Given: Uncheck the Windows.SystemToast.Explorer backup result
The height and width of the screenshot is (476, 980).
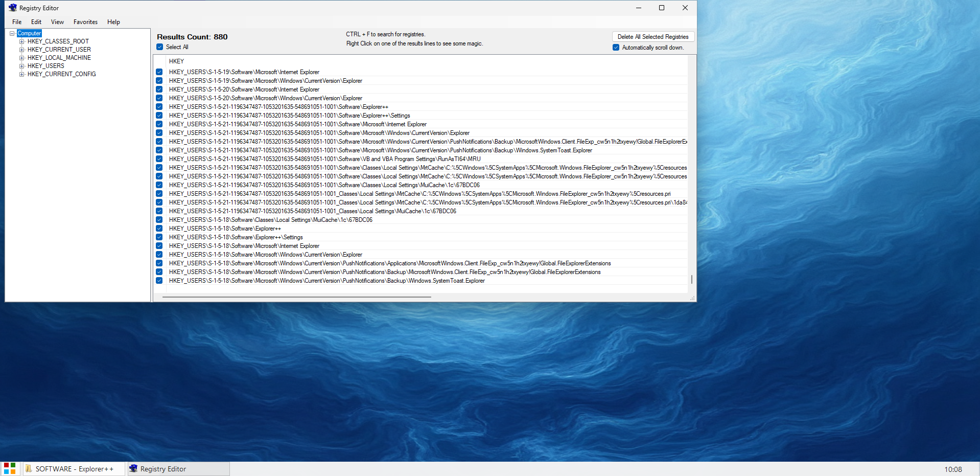Looking at the screenshot, I should tap(159, 150).
